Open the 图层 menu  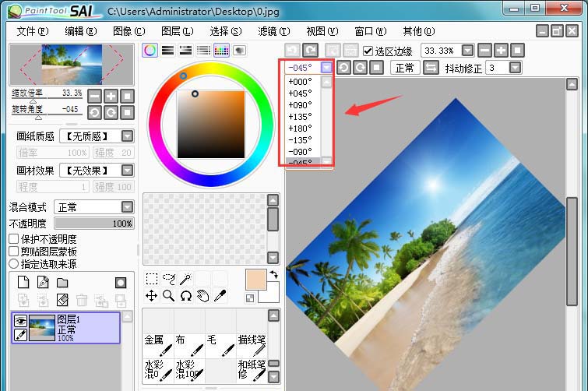pos(176,31)
